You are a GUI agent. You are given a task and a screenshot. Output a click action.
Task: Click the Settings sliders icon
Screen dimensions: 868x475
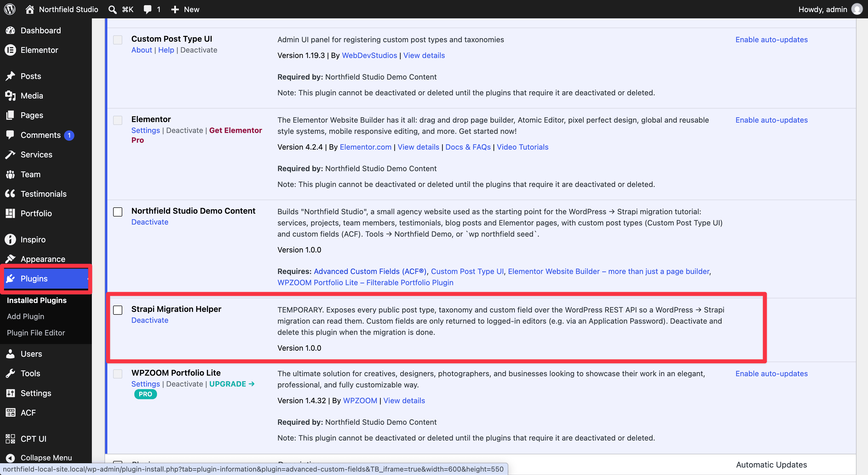(x=10, y=393)
